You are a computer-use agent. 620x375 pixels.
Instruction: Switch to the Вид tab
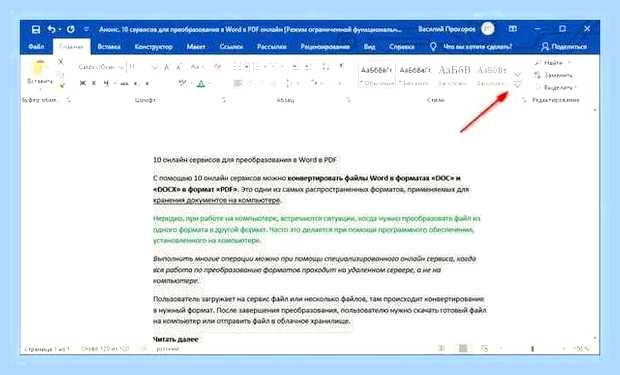point(369,47)
